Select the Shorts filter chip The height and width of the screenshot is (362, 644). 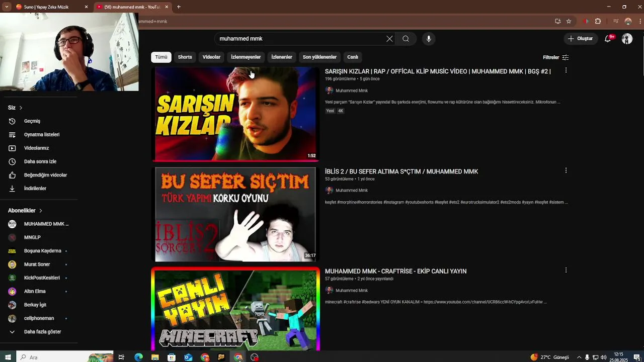[185, 57]
